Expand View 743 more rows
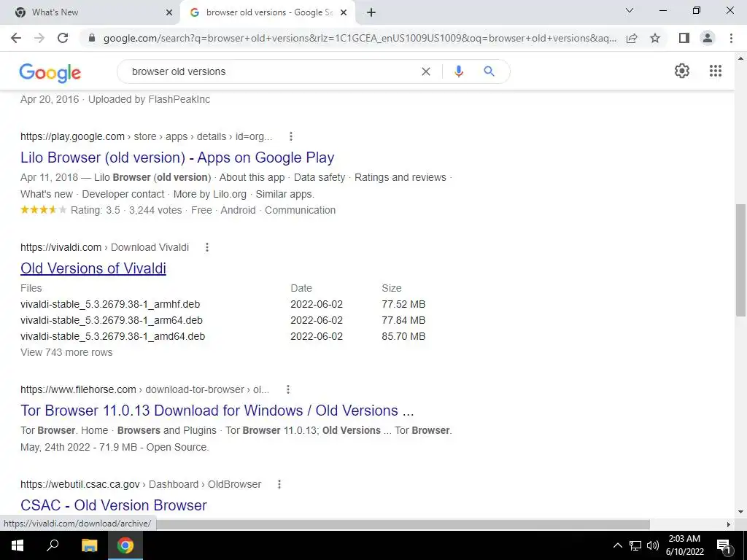 [x=66, y=352]
